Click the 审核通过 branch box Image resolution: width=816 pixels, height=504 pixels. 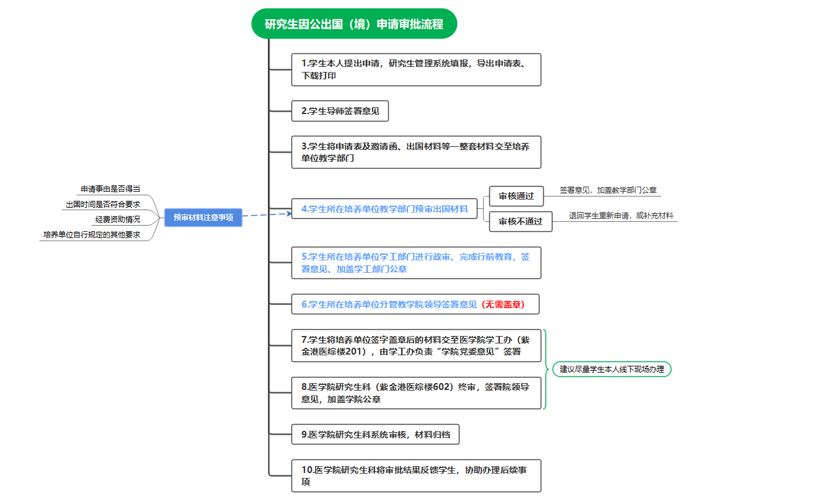click(x=516, y=196)
